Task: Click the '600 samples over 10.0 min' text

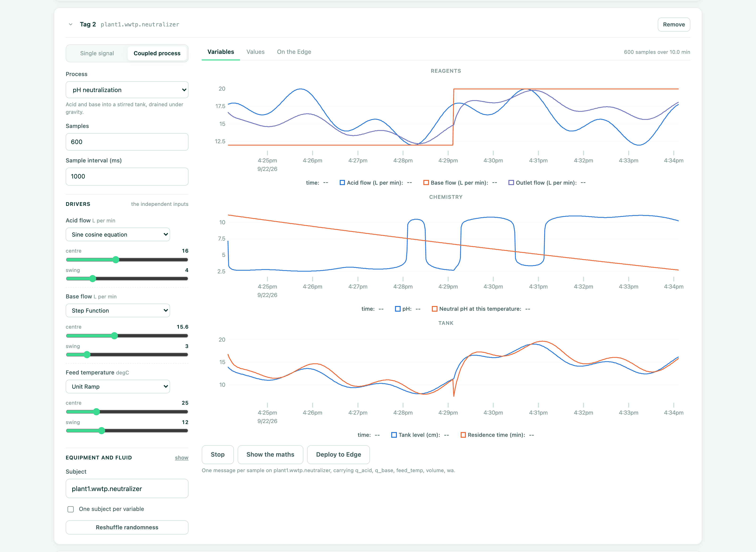Action: [657, 52]
